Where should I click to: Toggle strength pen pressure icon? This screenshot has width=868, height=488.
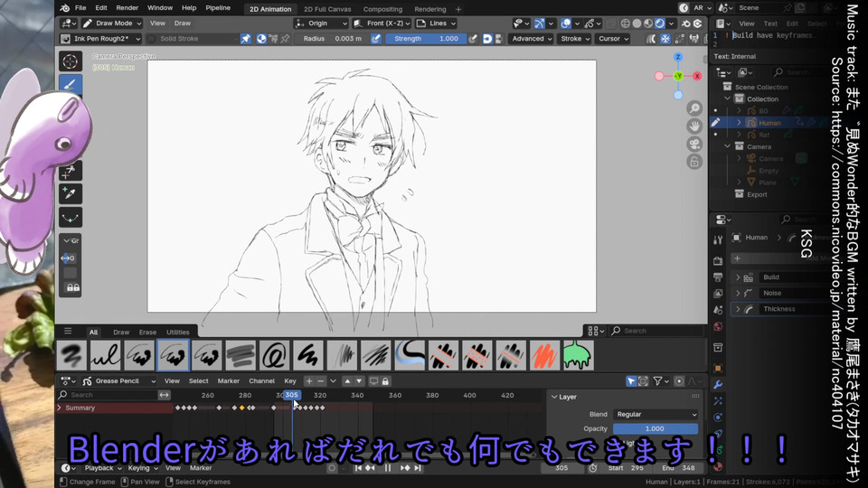click(x=472, y=39)
